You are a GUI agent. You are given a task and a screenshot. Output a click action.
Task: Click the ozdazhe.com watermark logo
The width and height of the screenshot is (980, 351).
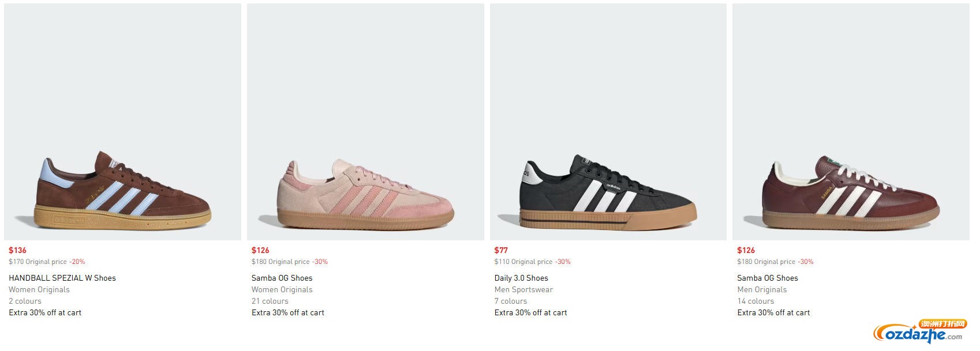tap(920, 333)
